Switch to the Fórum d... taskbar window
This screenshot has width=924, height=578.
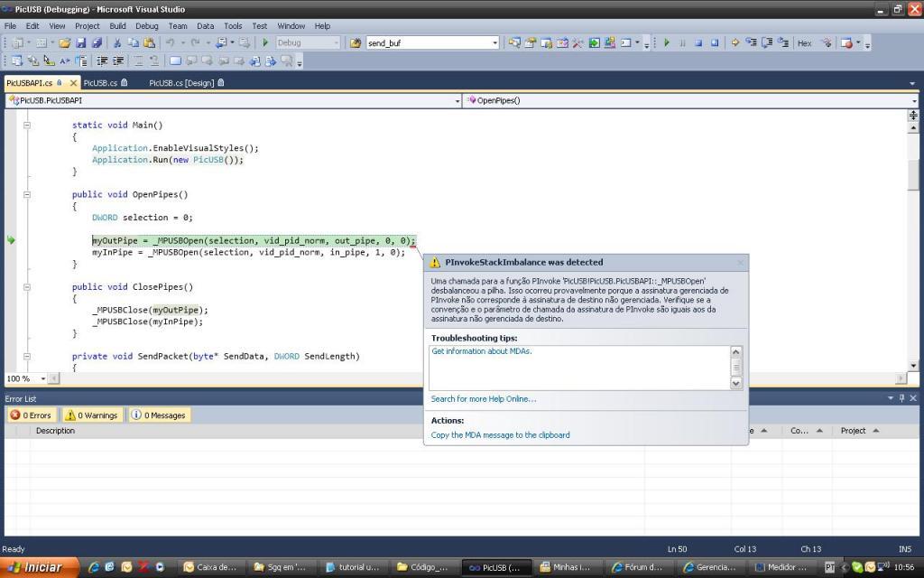[638, 567]
